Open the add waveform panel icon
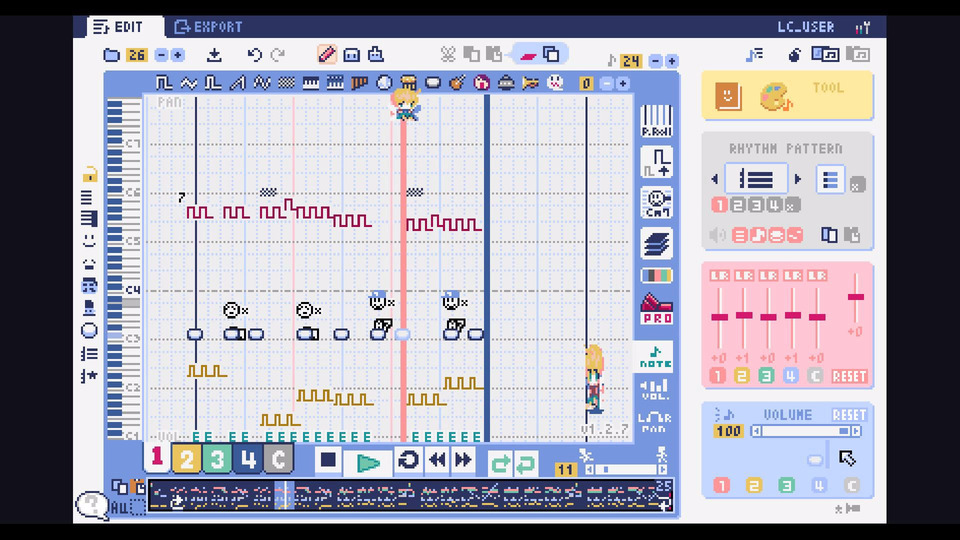The image size is (960, 540). (x=656, y=162)
